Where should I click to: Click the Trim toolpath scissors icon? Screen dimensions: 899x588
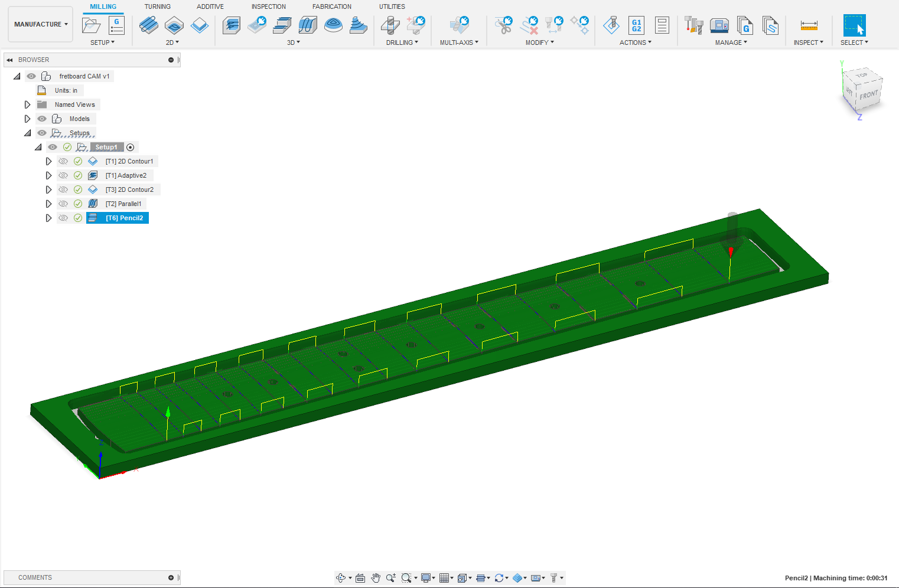point(504,25)
